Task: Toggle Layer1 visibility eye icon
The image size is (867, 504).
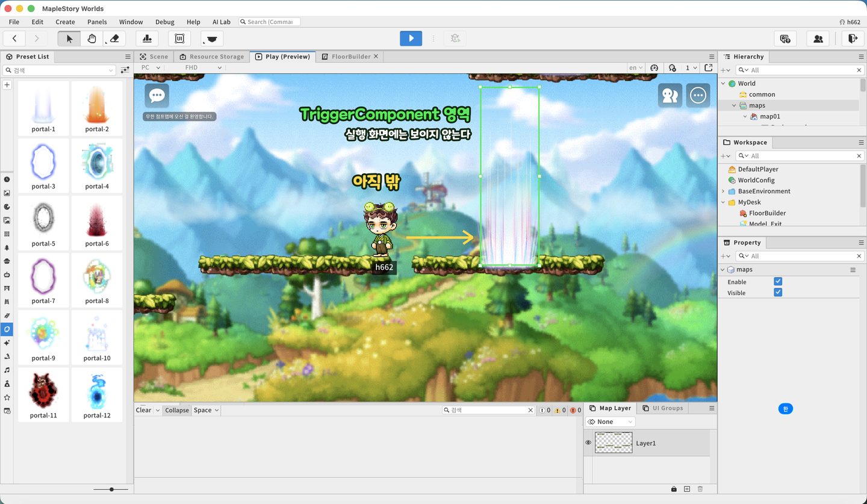Action: 588,443
